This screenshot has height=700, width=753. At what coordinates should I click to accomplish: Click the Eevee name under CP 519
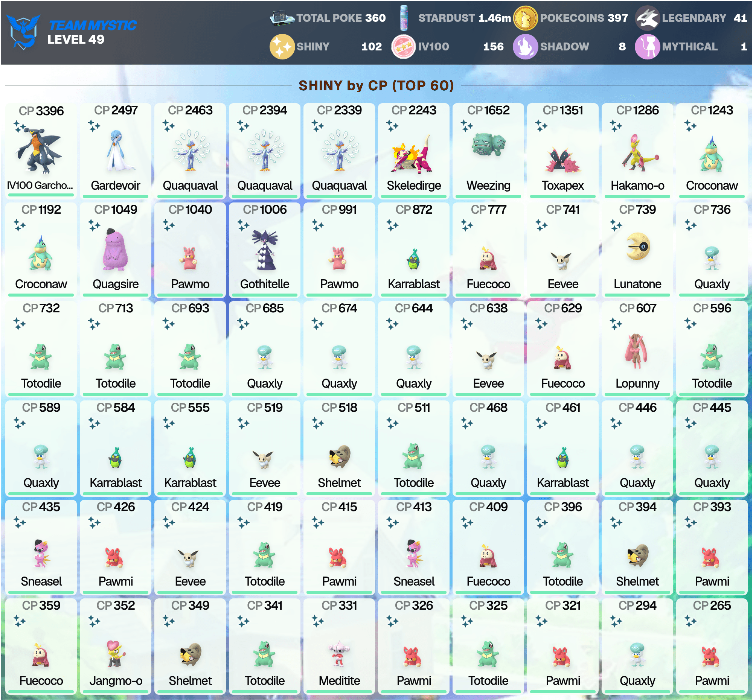coord(265,483)
